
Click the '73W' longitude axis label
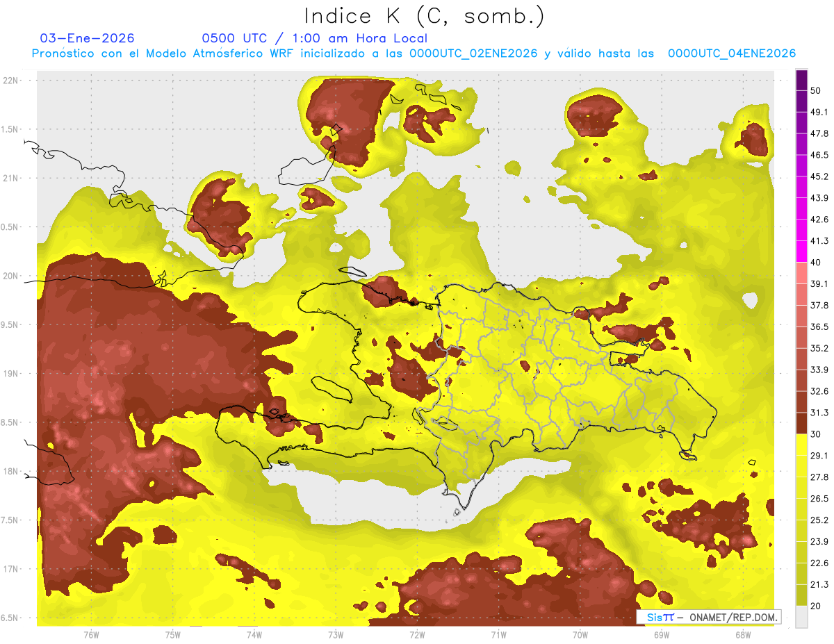[336, 635]
